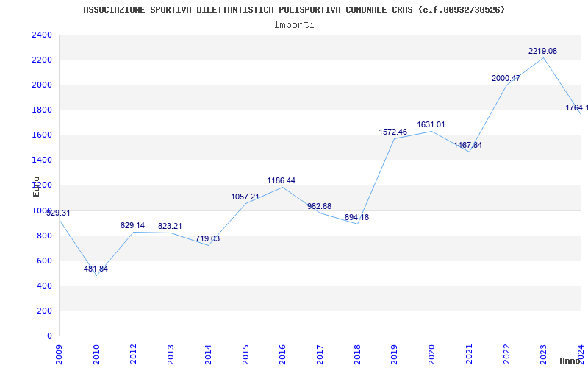
Task: Click the 200 y-axis tick label
Action: (44, 311)
